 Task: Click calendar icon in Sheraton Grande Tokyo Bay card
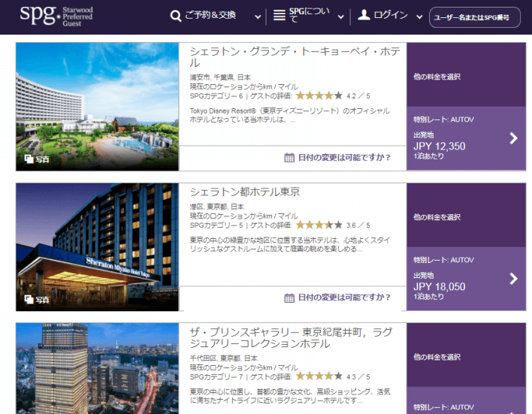289,157
